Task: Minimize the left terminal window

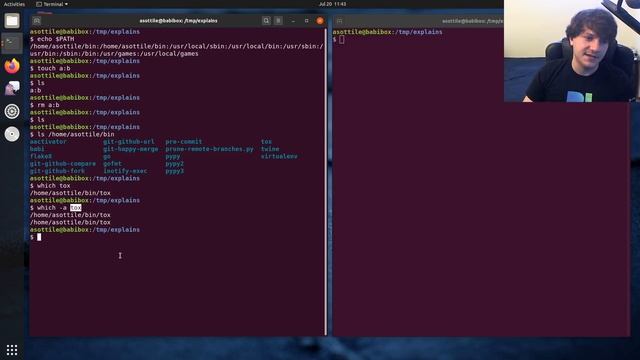Action: click(x=293, y=20)
